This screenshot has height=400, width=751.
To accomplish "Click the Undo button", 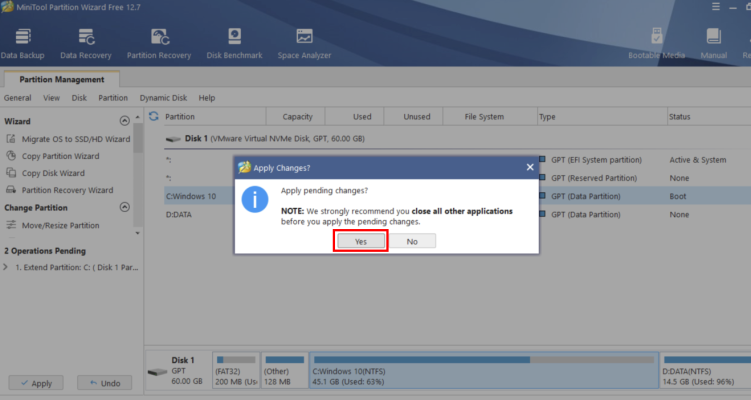I will (104, 383).
